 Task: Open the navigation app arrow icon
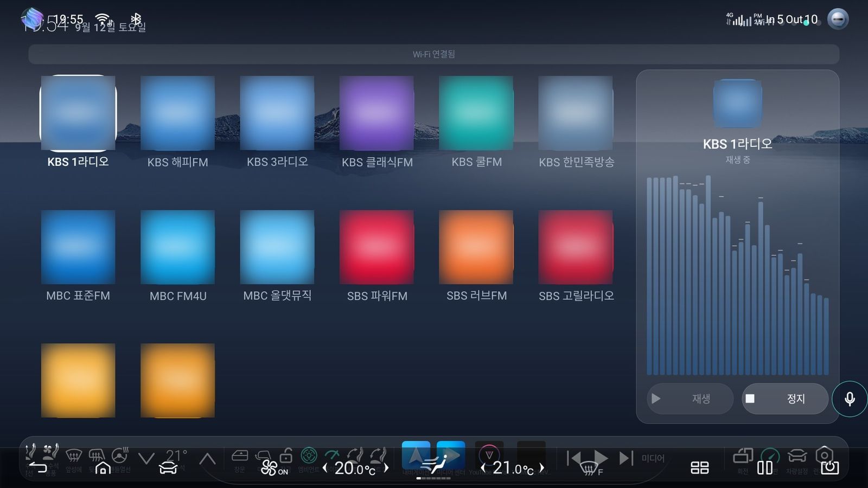pos(416,455)
